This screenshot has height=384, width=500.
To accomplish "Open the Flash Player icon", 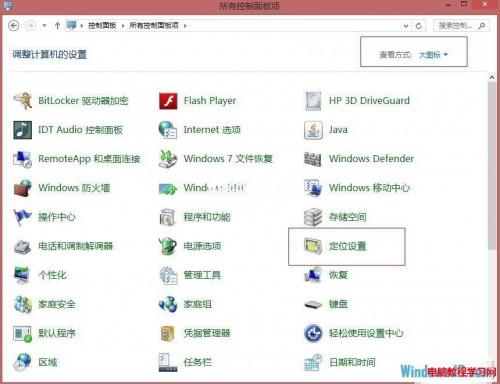I will 168,101.
